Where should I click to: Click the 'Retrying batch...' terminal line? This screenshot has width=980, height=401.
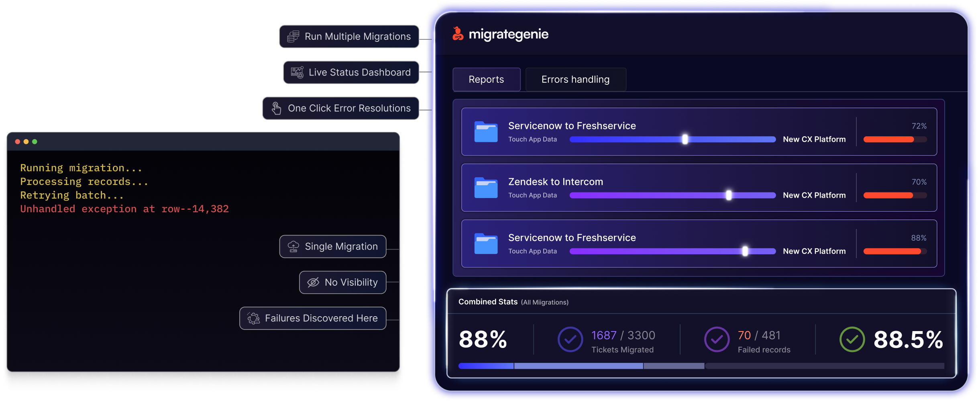[72, 195]
